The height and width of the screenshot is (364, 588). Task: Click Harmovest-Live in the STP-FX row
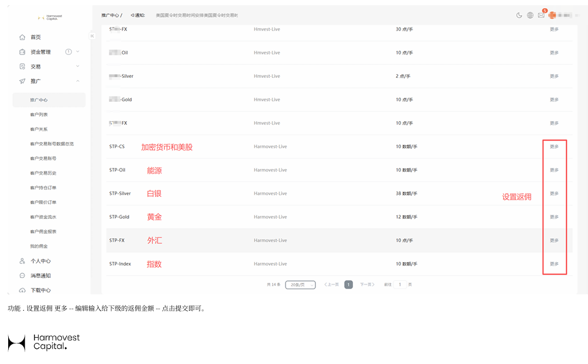[x=270, y=241]
